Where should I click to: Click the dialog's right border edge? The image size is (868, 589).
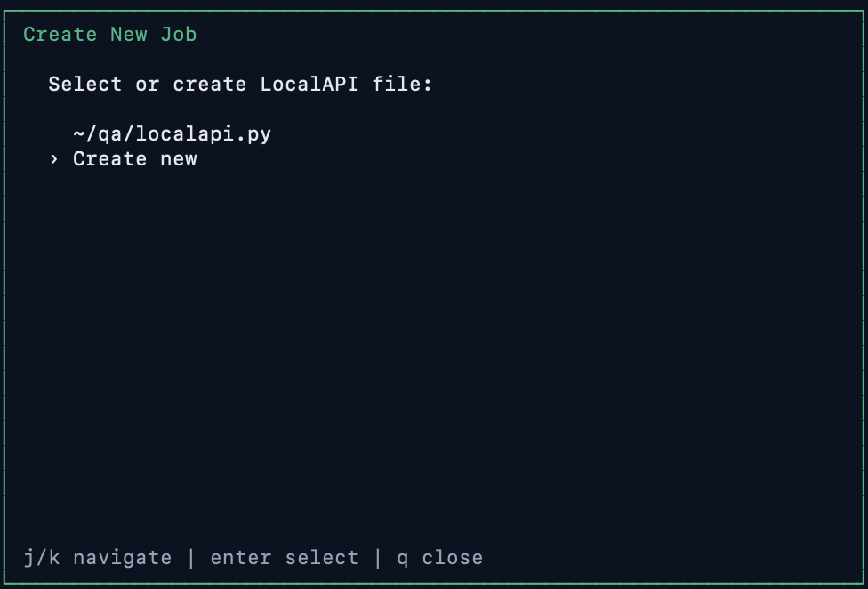coord(862,294)
